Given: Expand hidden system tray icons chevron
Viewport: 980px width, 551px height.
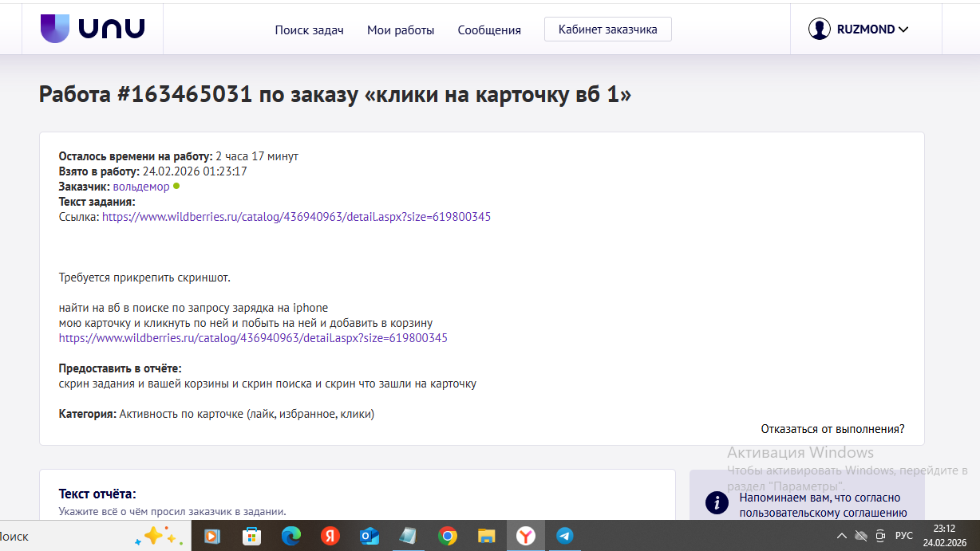Looking at the screenshot, I should tap(842, 536).
